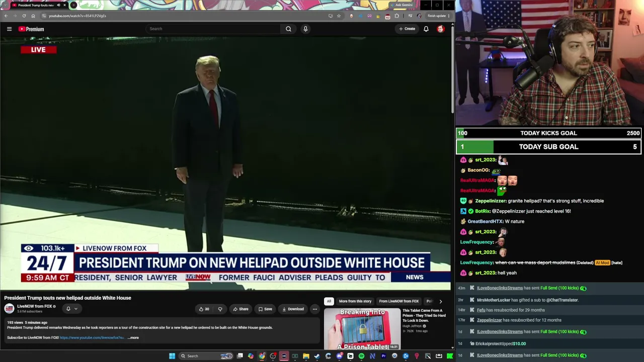
Task: Open the YouTube account avatar menu
Action: coord(441,29)
